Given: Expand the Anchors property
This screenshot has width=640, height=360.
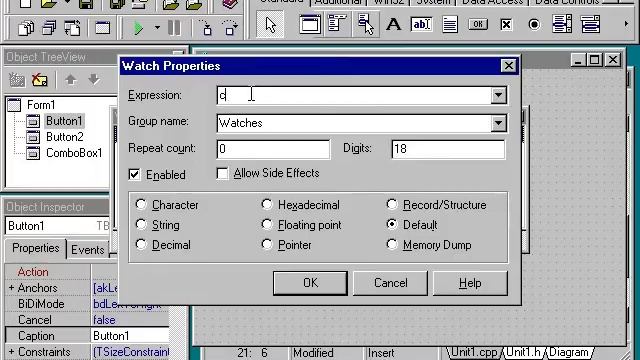Looking at the screenshot, I should point(11,288).
